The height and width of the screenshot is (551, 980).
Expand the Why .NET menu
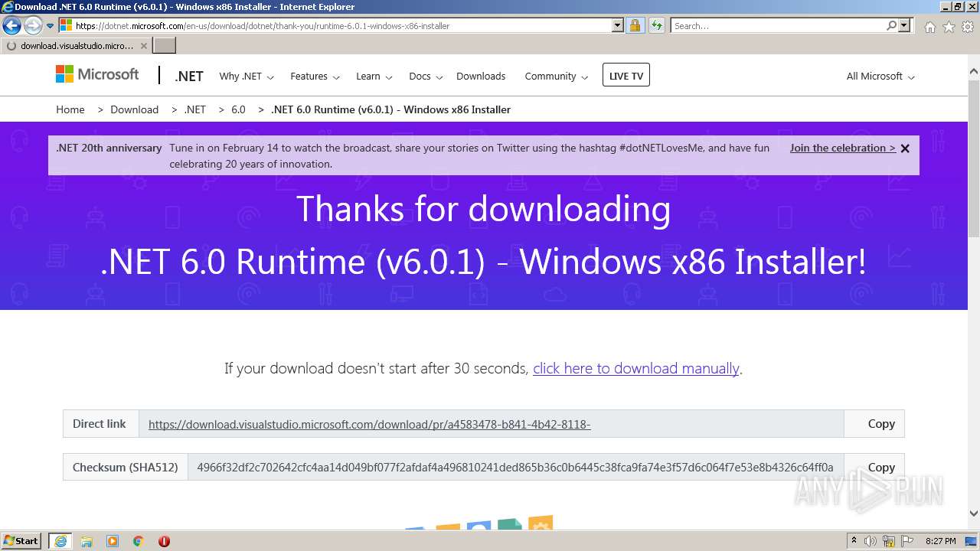[246, 76]
